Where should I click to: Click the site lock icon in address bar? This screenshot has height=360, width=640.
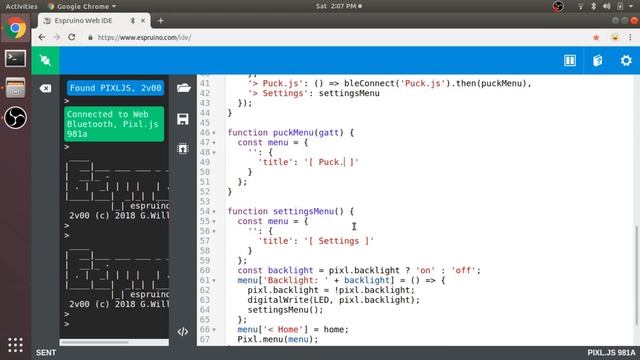tap(90, 38)
